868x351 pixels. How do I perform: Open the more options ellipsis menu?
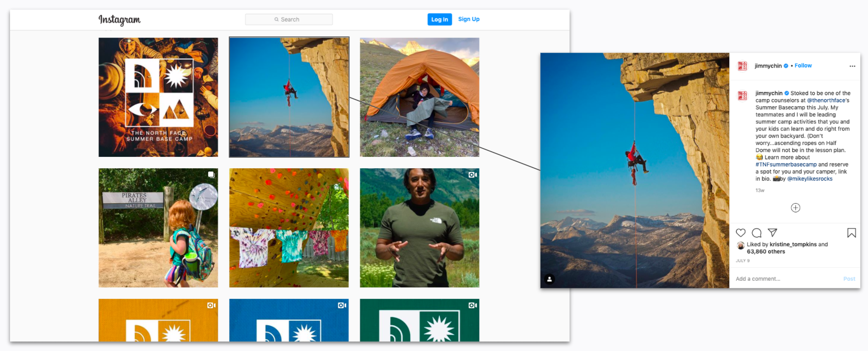point(852,66)
